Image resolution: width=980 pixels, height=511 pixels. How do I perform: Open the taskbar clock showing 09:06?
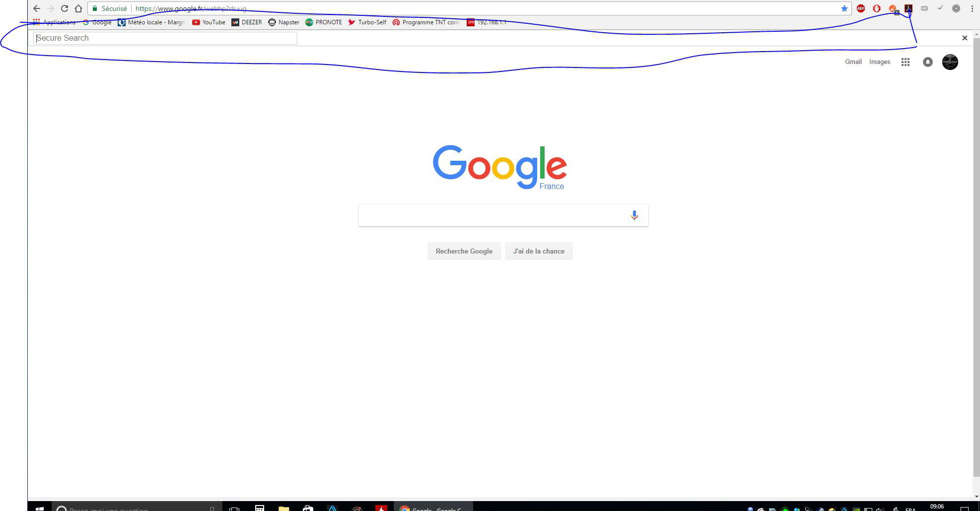coord(937,508)
